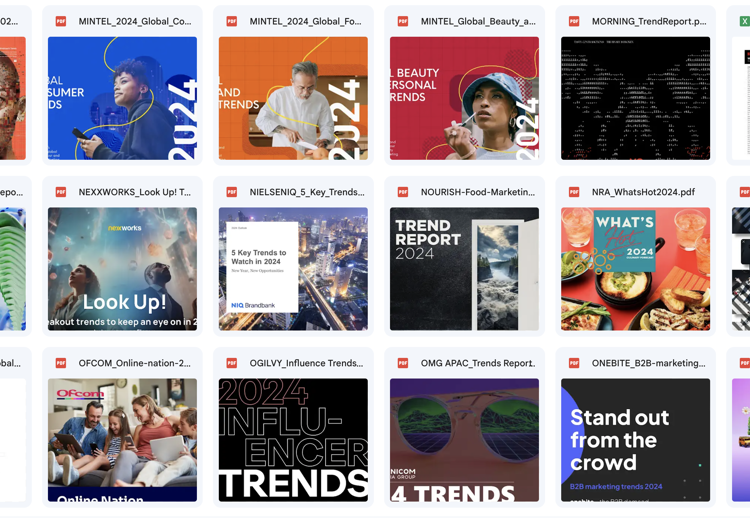
Task: Select file name OFCOM_Online-nation-2...
Action: click(x=135, y=364)
